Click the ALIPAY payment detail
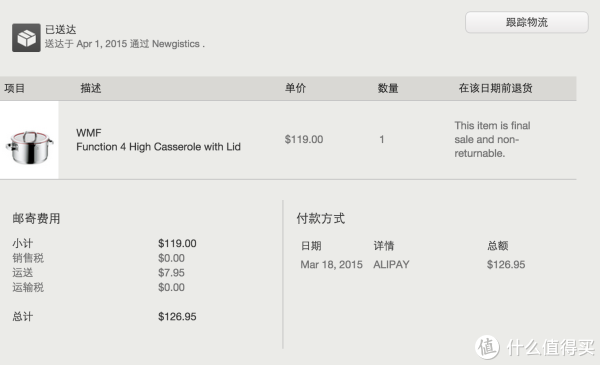 pyautogui.click(x=391, y=264)
